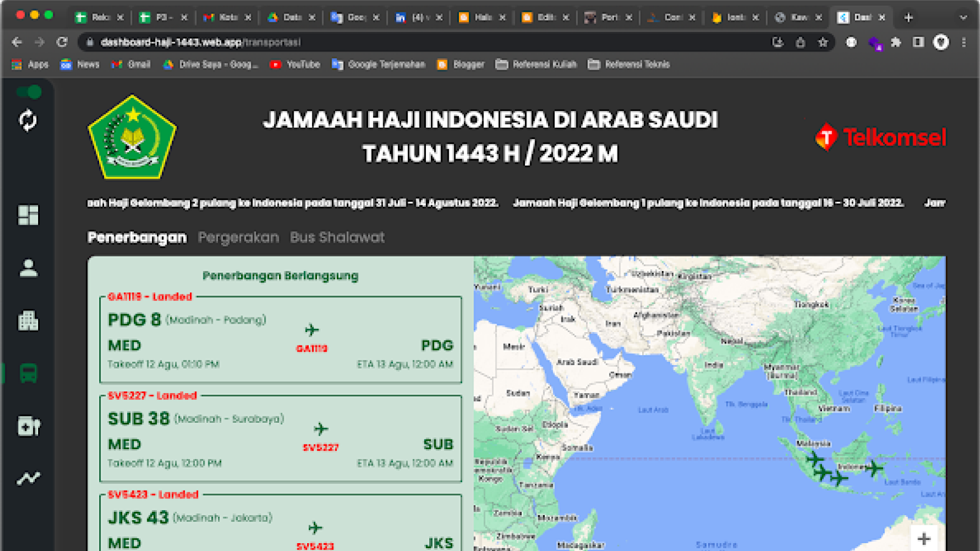This screenshot has height=551, width=980.
Task: Open the YouTube bookmark in bookmarks bar
Action: pyautogui.click(x=295, y=64)
